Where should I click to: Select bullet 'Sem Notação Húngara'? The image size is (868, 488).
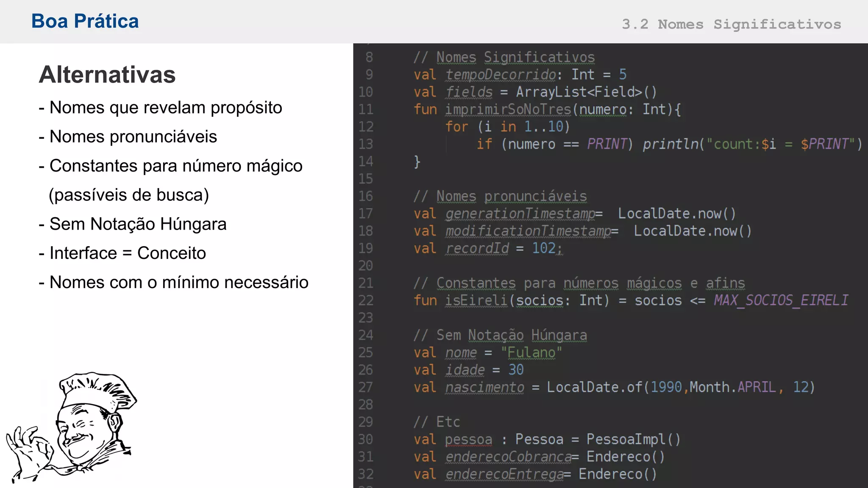pyautogui.click(x=138, y=224)
